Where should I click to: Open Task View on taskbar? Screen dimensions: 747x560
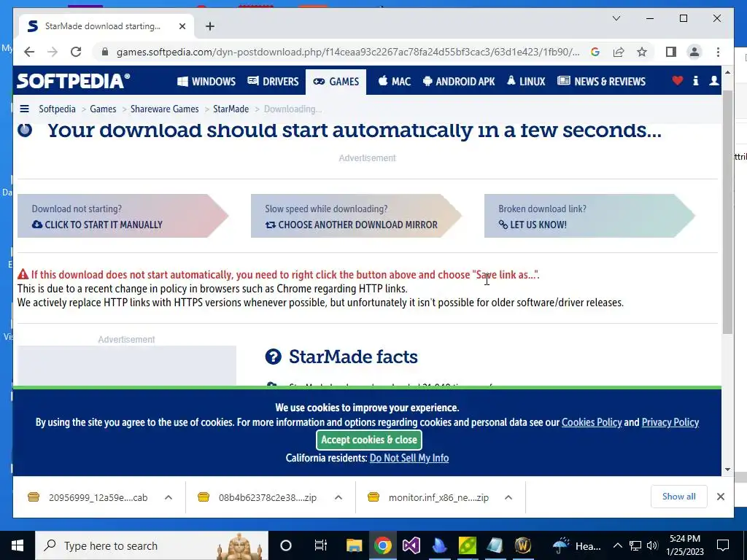coord(321,545)
